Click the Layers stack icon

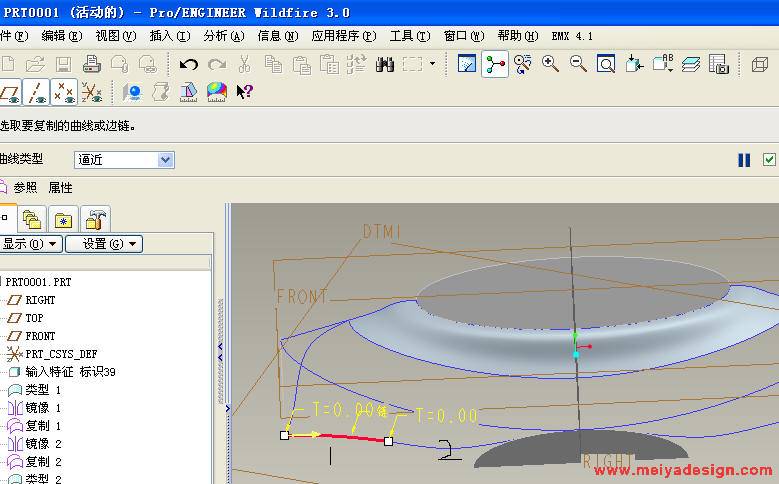tap(691, 64)
